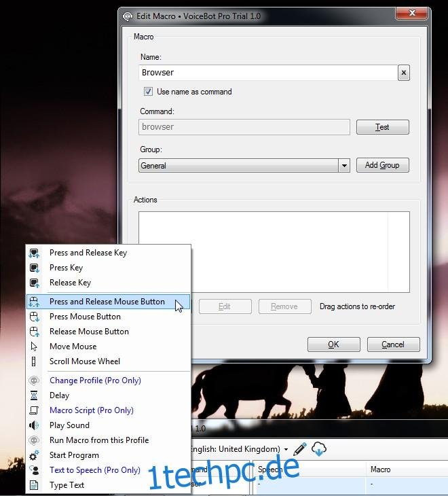Image resolution: width=448 pixels, height=496 pixels.
Task: Select Play Sound from the menu
Action: (109, 425)
